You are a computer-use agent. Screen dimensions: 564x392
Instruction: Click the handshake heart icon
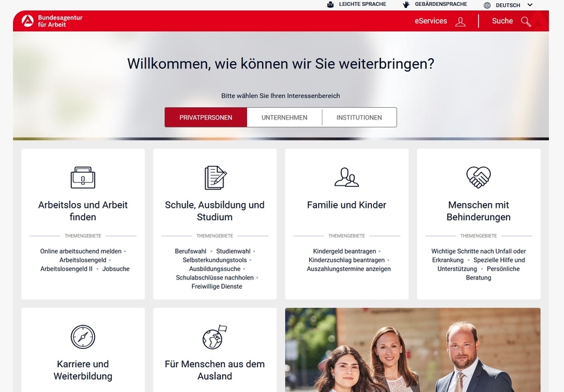click(x=478, y=177)
